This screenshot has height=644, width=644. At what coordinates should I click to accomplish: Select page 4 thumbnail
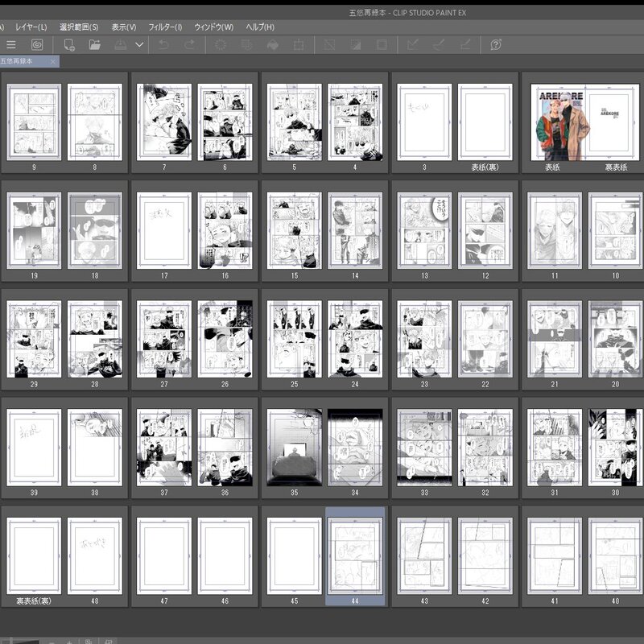[355, 122]
